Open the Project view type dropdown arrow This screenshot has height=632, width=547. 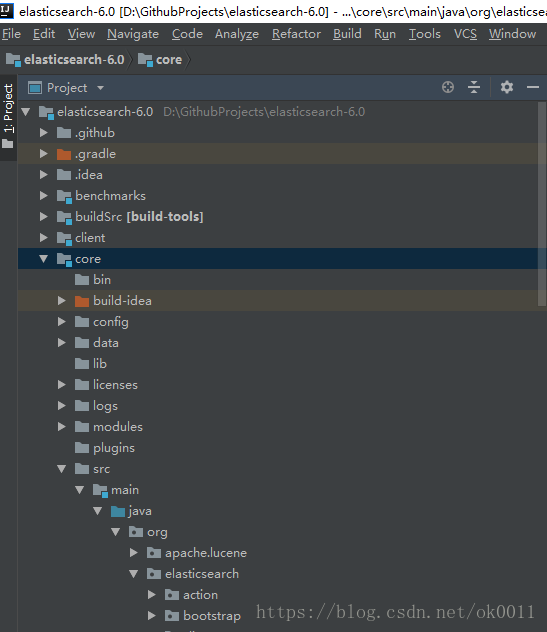(100, 87)
